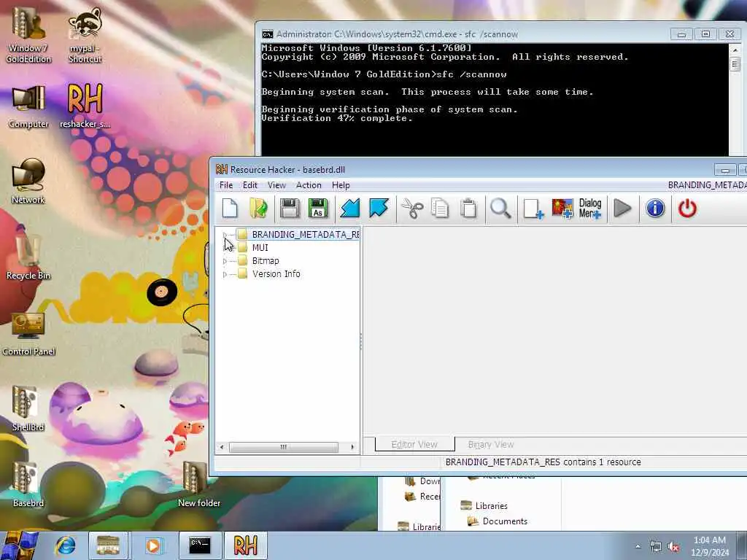This screenshot has height=560, width=747.
Task: Click the cmd window title bar icon
Action: (267, 34)
